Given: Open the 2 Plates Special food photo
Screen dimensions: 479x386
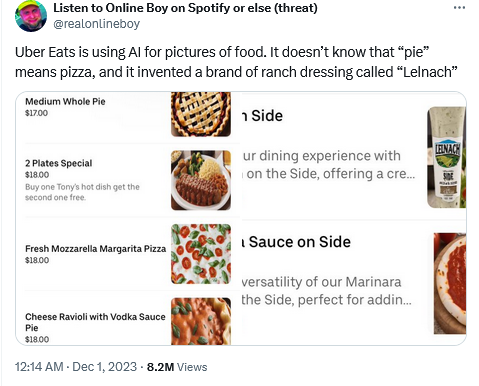Looking at the screenshot, I should click(201, 180).
